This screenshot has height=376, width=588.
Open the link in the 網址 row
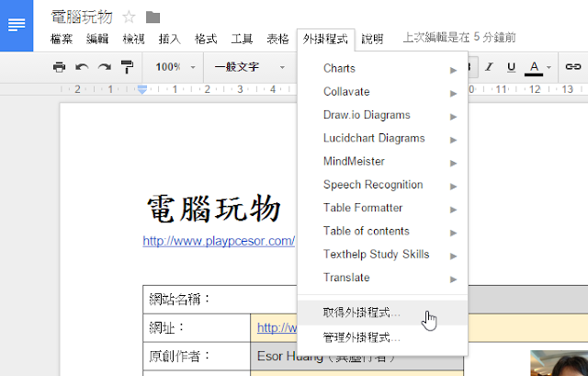pos(277,328)
